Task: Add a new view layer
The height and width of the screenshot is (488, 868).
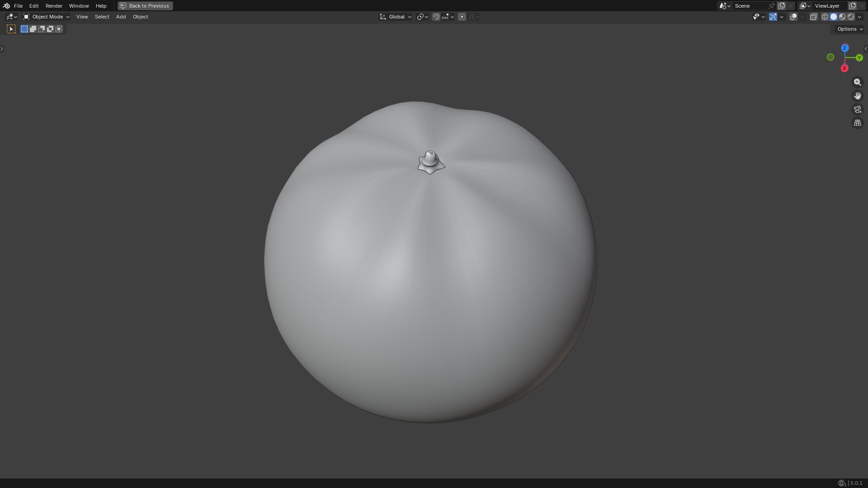Action: pos(853,6)
